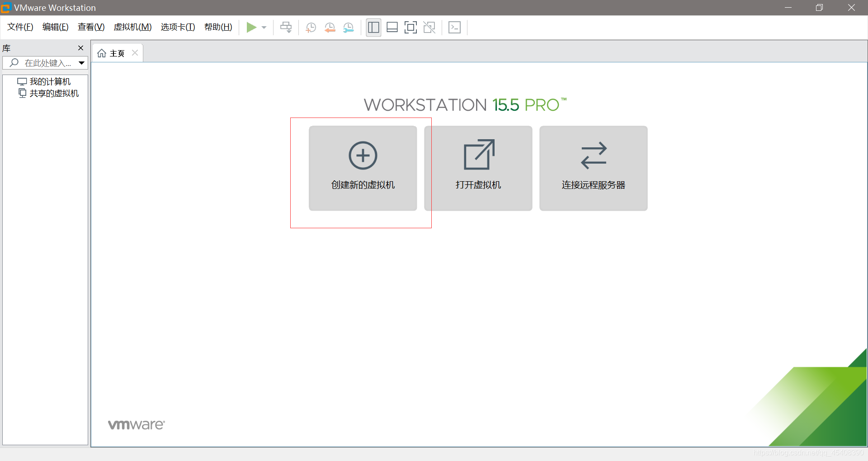The width and height of the screenshot is (868, 461).
Task: Close the VMware Workstation window
Action: pos(851,8)
